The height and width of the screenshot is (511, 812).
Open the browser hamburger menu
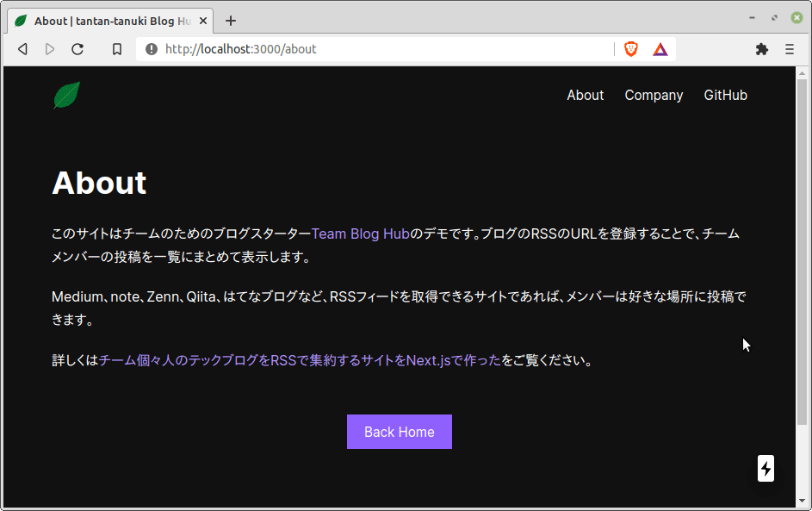[x=790, y=49]
